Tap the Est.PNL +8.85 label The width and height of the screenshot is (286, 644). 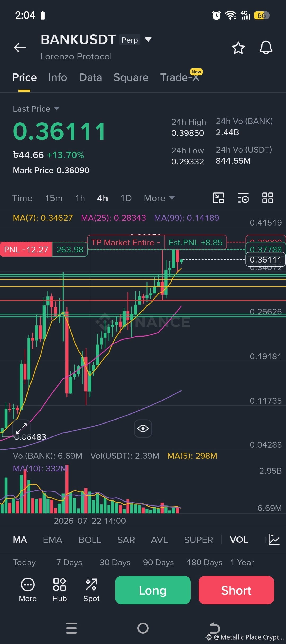point(196,242)
